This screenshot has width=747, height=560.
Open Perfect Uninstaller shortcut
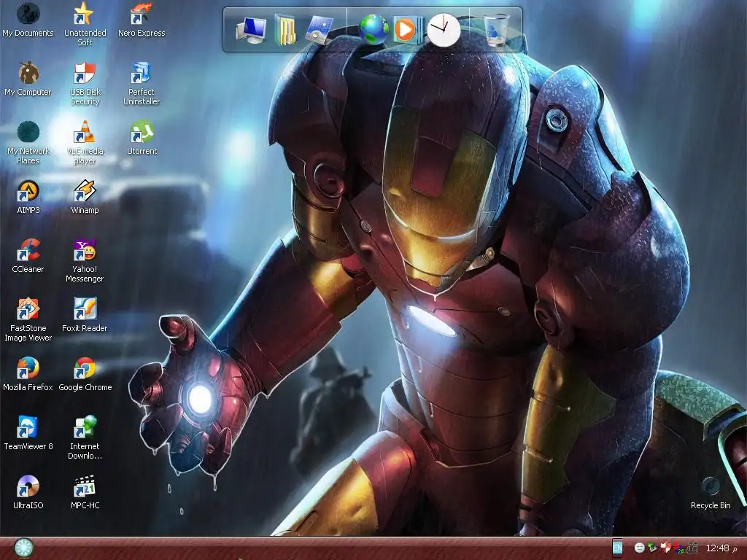point(142,84)
